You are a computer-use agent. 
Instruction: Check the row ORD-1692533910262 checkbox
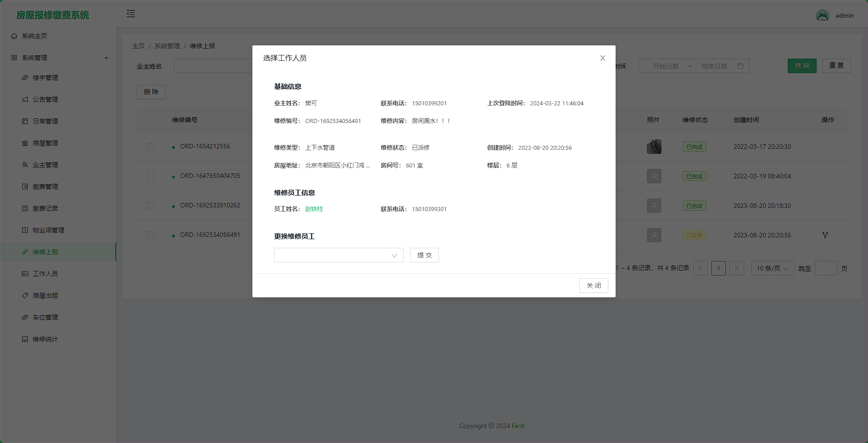tap(151, 206)
